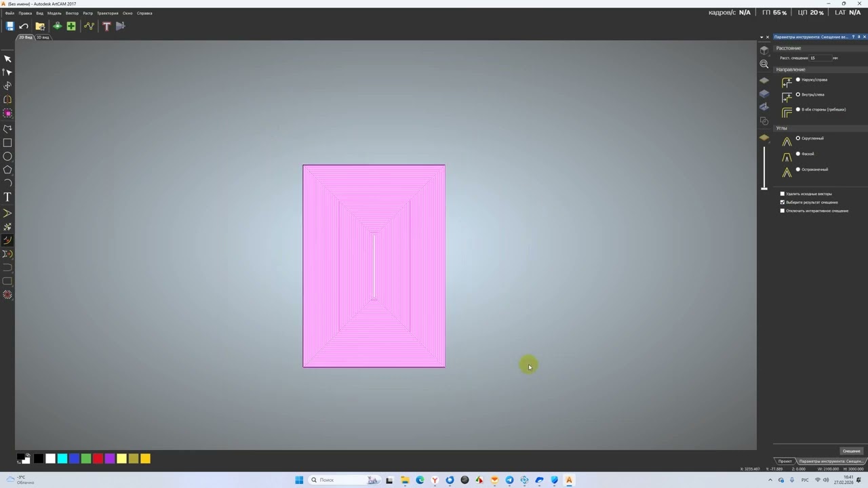Select the Offset vectors tool

(x=7, y=240)
